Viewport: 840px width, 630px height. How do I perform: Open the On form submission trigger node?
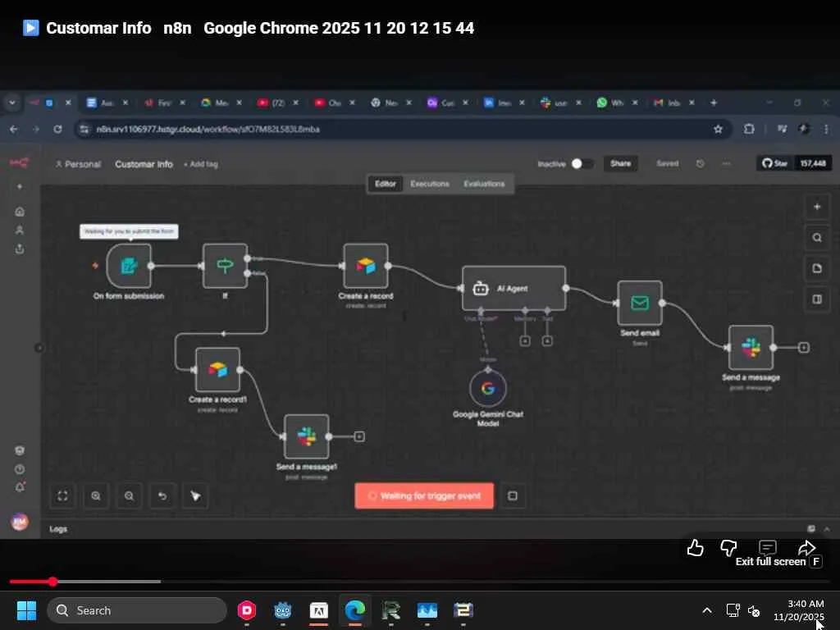pos(129,266)
